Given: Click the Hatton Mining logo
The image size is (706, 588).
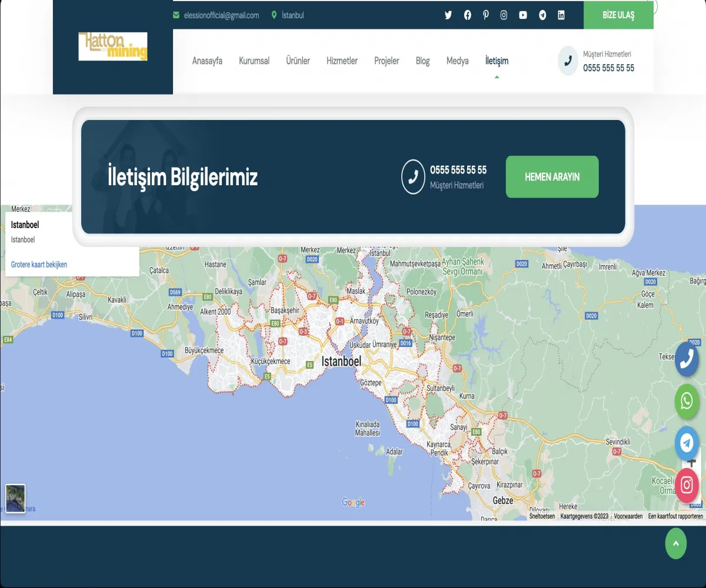Looking at the screenshot, I should (x=113, y=46).
